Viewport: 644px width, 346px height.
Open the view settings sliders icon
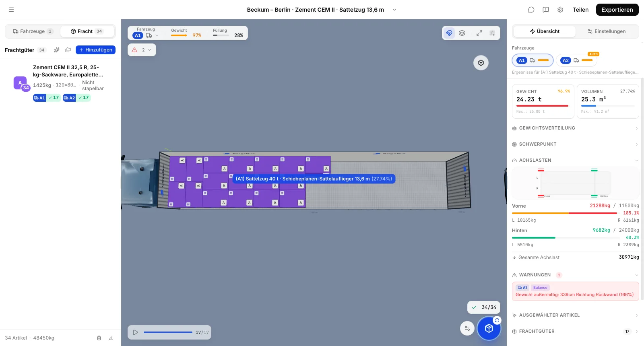coord(492,33)
